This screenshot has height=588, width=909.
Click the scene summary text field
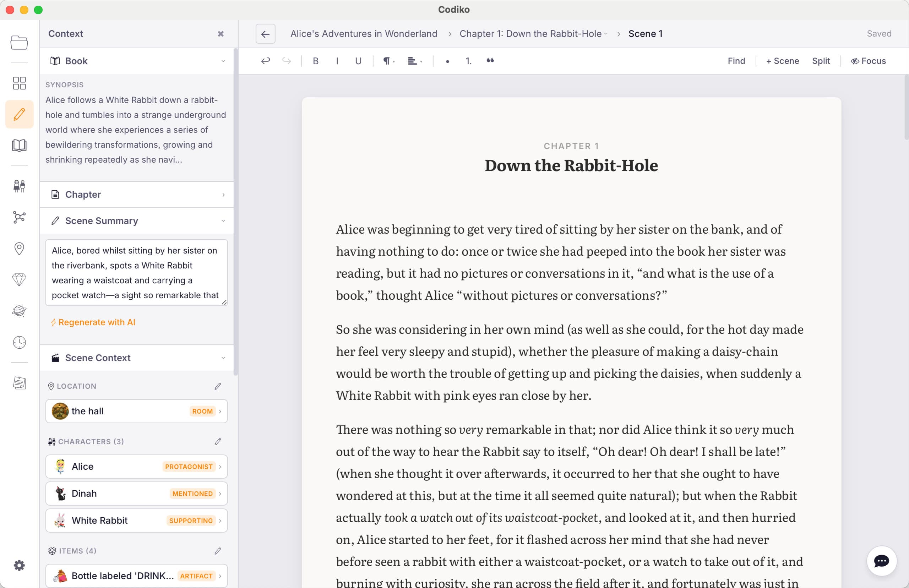(x=136, y=273)
